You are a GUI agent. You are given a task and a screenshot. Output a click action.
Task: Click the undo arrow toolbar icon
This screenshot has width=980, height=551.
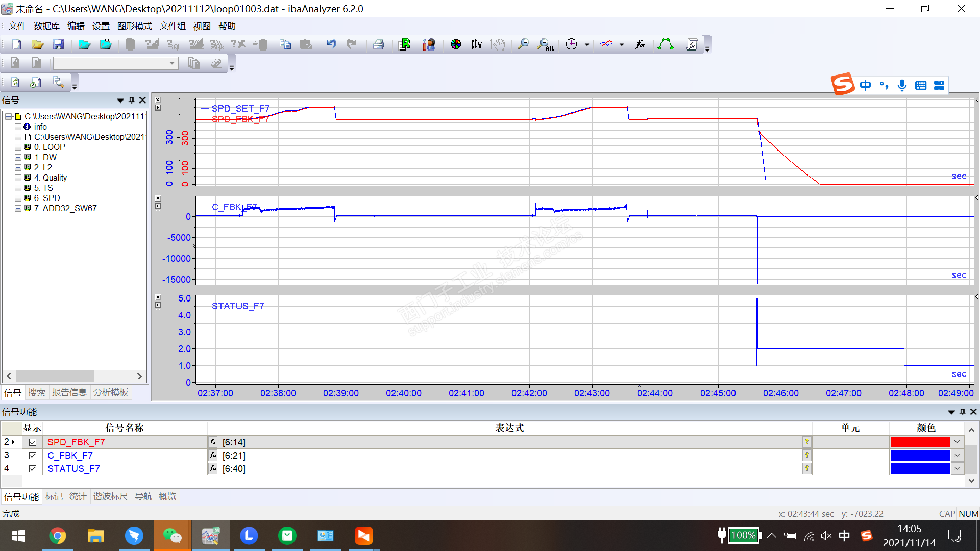click(331, 44)
